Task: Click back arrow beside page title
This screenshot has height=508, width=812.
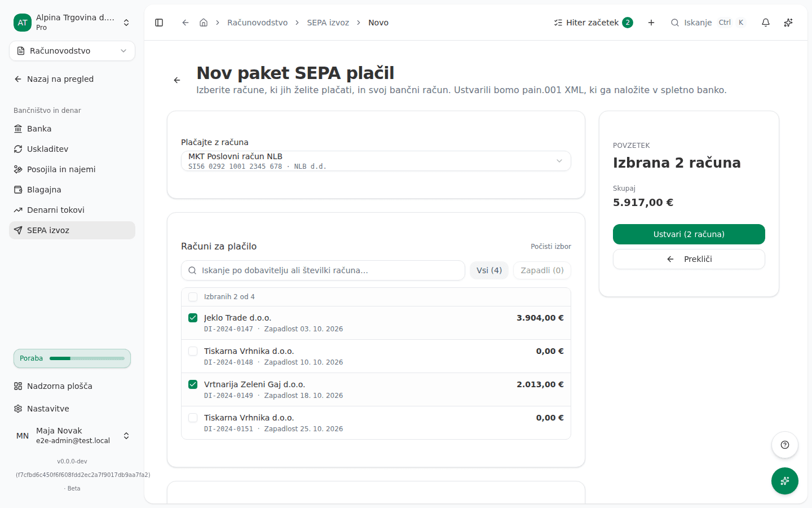Action: pyautogui.click(x=177, y=80)
